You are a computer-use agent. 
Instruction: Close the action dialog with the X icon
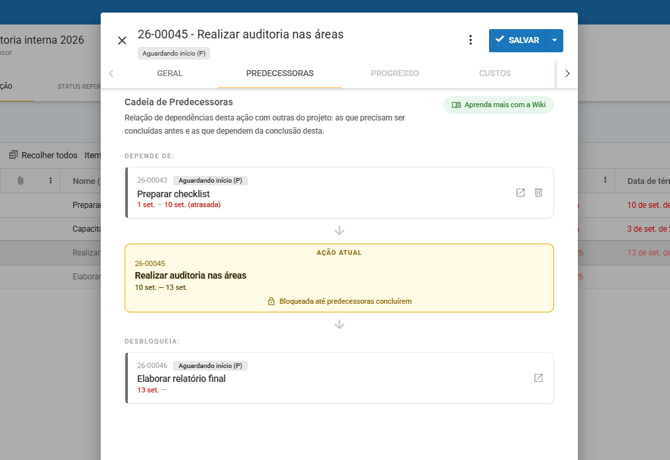[x=122, y=41]
